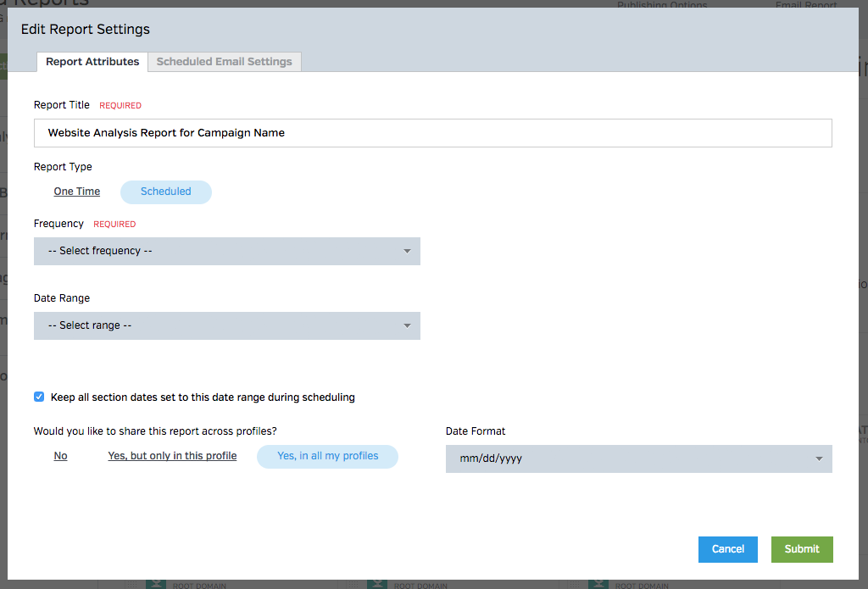Image resolution: width=868 pixels, height=589 pixels.
Task: Click the middle Root Domain icon
Action: (x=376, y=584)
